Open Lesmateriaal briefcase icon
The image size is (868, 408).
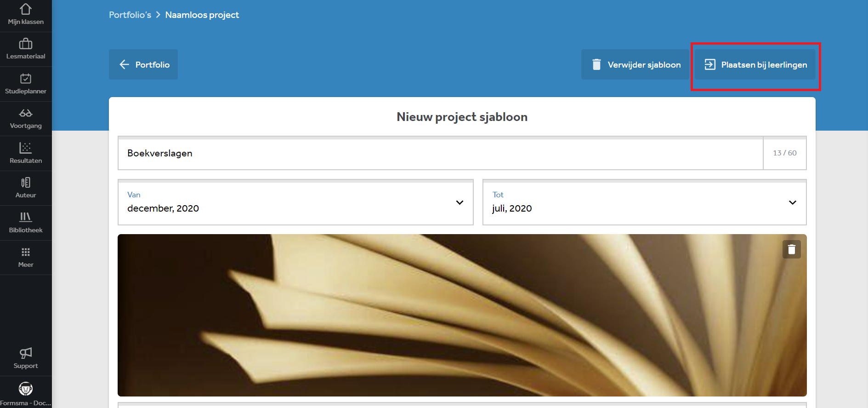coord(26,44)
